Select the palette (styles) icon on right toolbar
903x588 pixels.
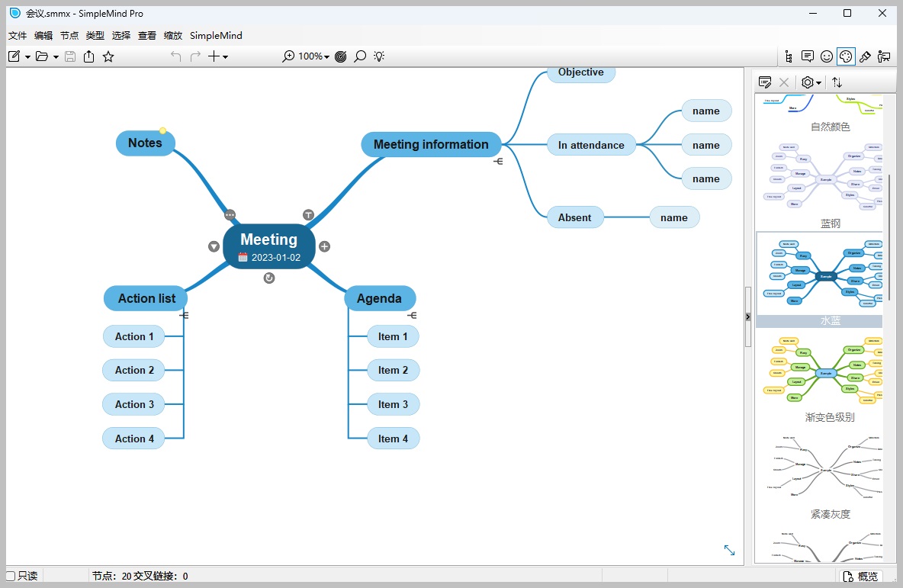[x=845, y=56]
